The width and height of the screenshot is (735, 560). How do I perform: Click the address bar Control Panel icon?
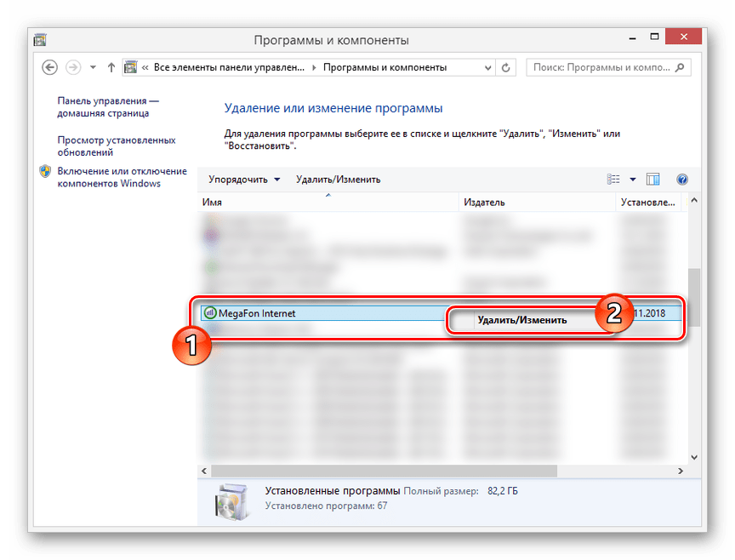click(131, 67)
